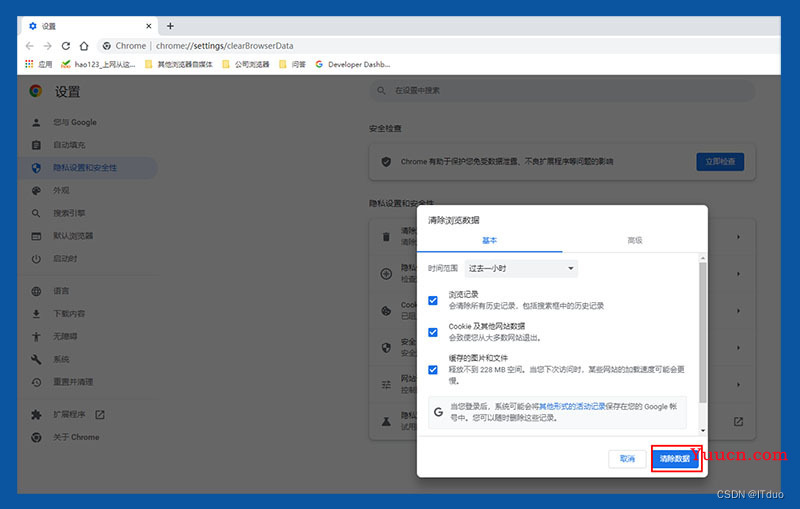Toggle 缓存的图片和文件 checkbox
Image resolution: width=800 pixels, height=509 pixels.
click(433, 369)
